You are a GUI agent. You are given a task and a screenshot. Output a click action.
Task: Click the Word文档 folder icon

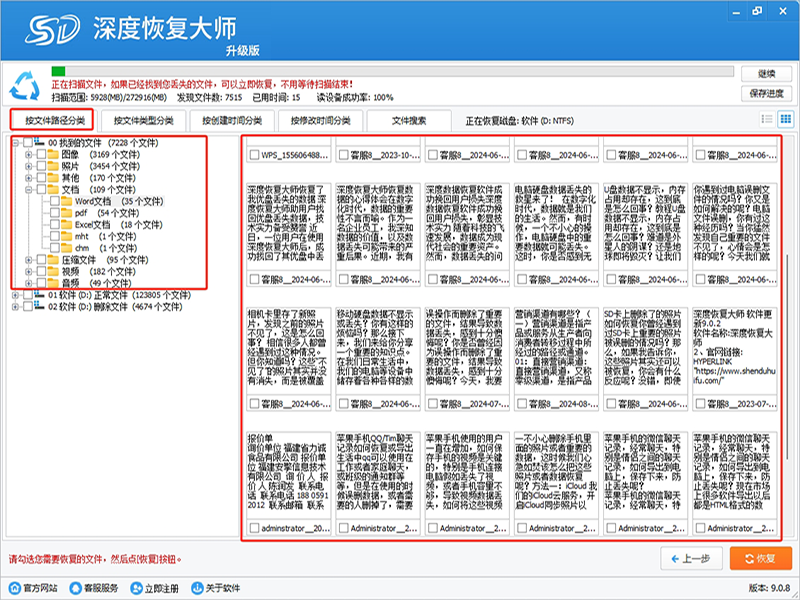pyautogui.click(x=66, y=201)
